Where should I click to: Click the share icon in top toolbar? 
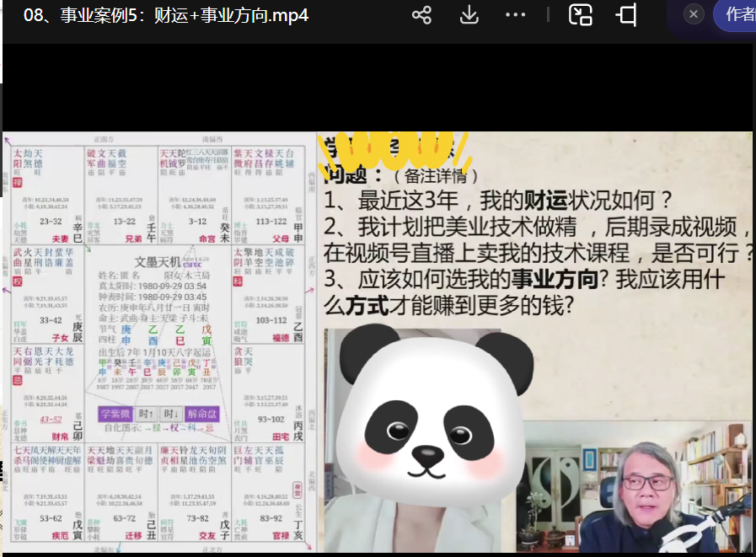421,15
